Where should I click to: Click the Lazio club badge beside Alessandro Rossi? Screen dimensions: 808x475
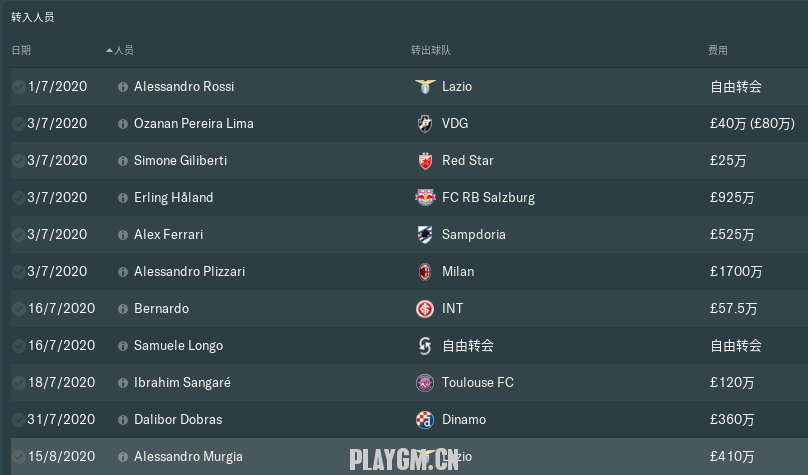click(x=425, y=87)
